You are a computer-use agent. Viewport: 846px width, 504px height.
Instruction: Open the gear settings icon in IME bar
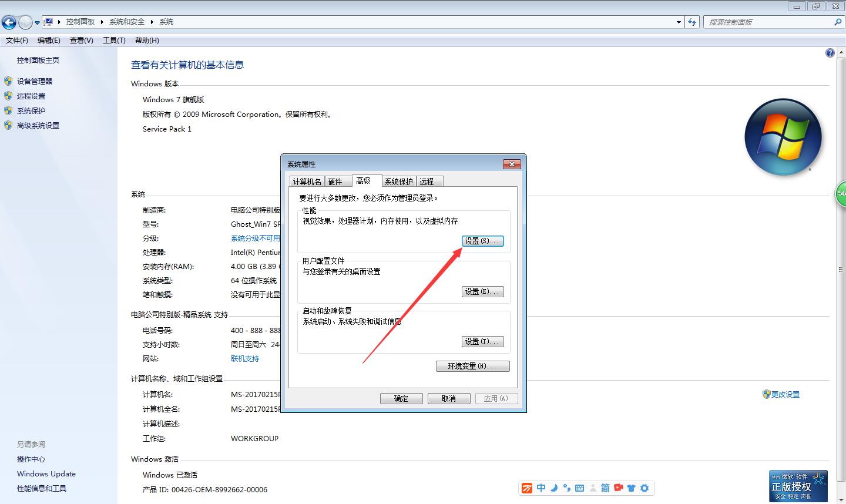pos(644,488)
